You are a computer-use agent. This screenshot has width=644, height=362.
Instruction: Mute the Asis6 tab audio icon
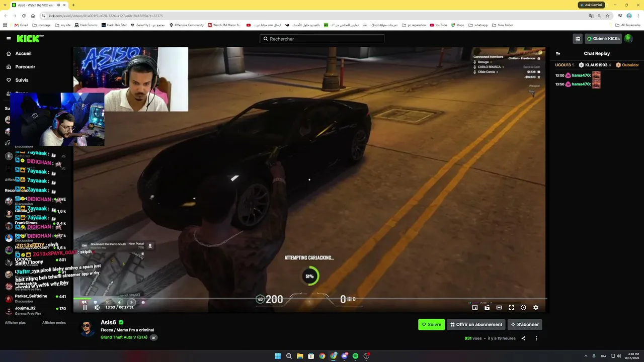59,5
